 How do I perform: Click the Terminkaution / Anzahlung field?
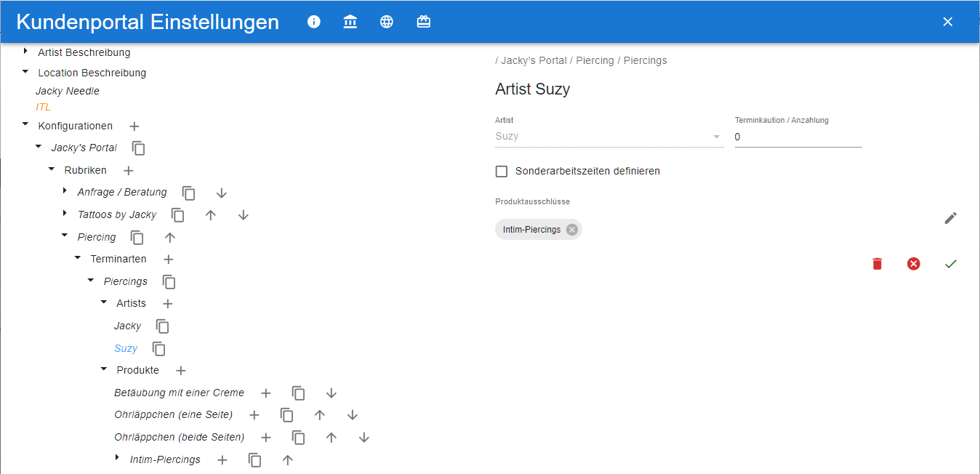[x=798, y=137]
